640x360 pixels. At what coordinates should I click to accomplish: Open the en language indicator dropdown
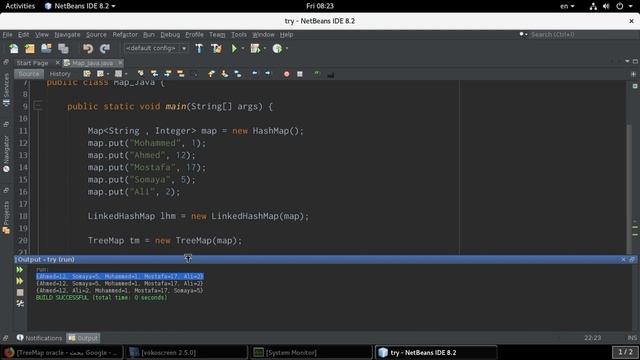(567, 6)
